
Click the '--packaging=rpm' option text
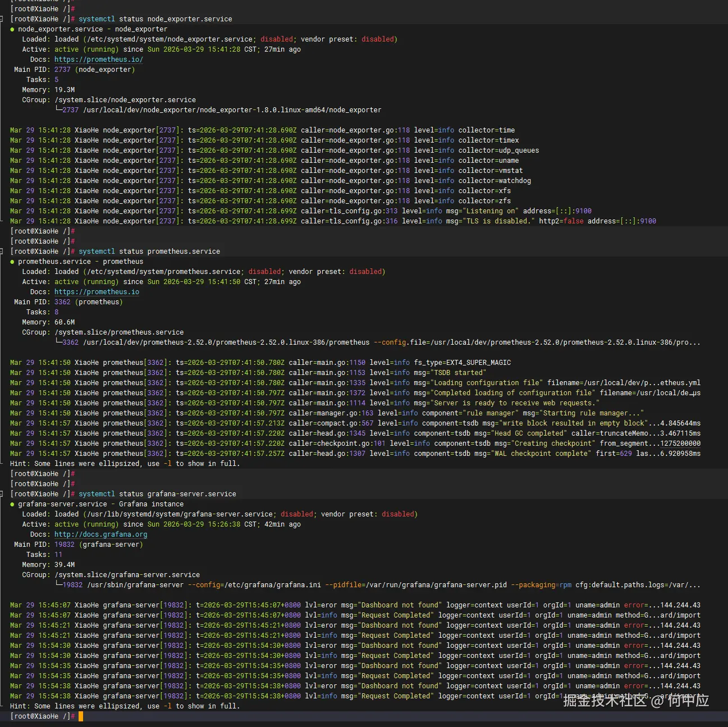(541, 585)
